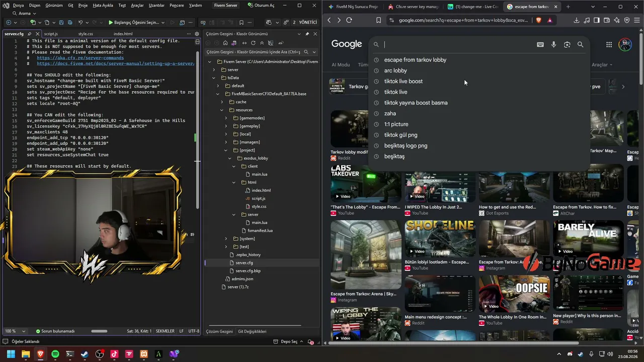Click the Undo arrow in Visual Studio toolbar
This screenshot has width=644, height=362.
[80, 23]
